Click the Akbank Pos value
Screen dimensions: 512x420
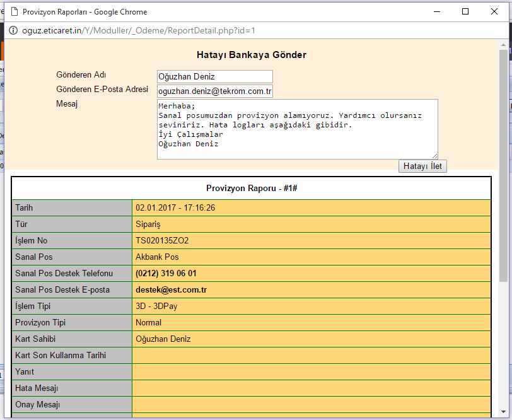click(x=157, y=257)
